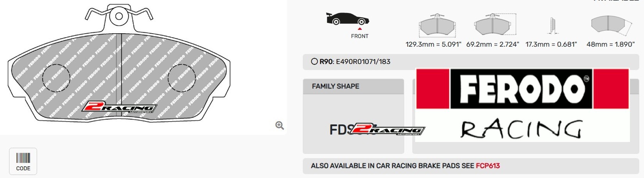The height and width of the screenshot is (178, 644).
Task: Click the FRONT label under car
Action: [360, 36]
